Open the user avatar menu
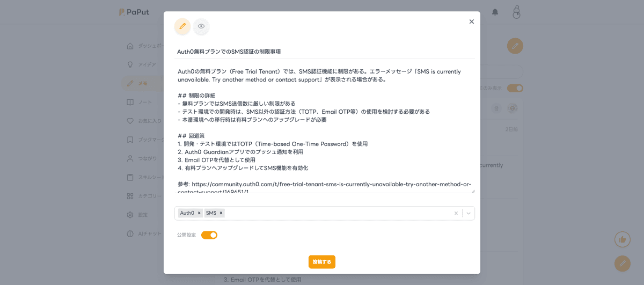This screenshot has height=285, width=644. click(516, 12)
